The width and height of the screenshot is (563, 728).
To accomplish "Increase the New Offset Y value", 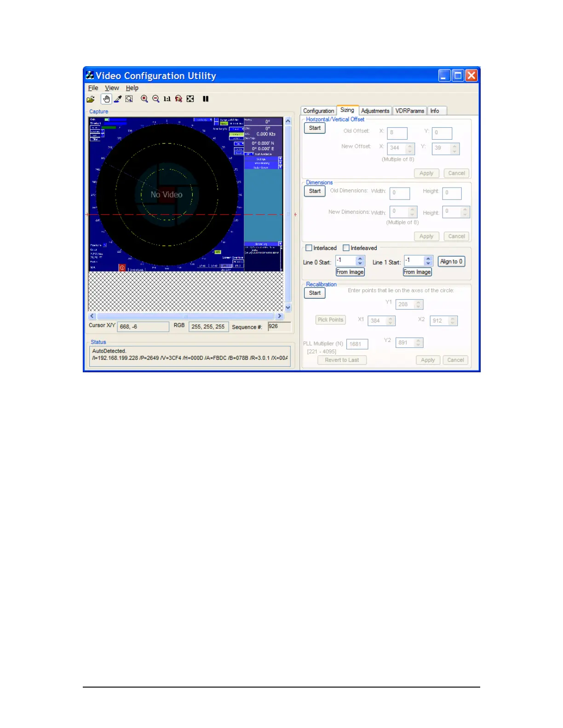I will pyautogui.click(x=454, y=146).
